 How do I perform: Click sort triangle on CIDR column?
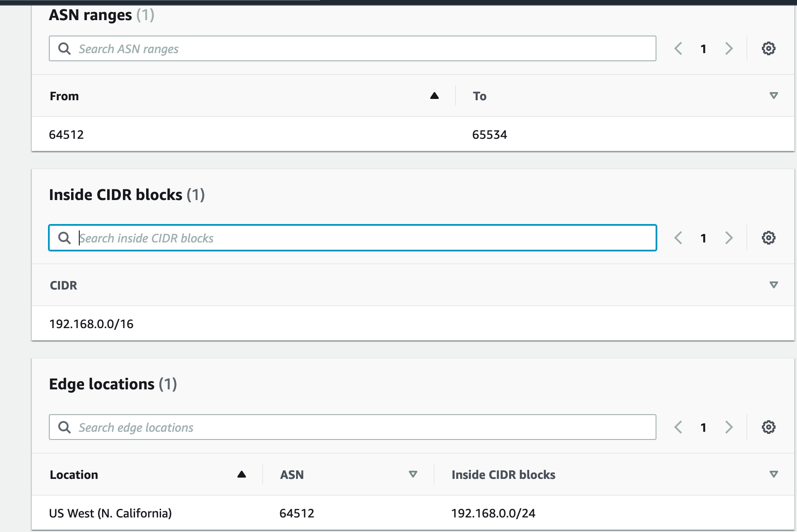click(773, 285)
